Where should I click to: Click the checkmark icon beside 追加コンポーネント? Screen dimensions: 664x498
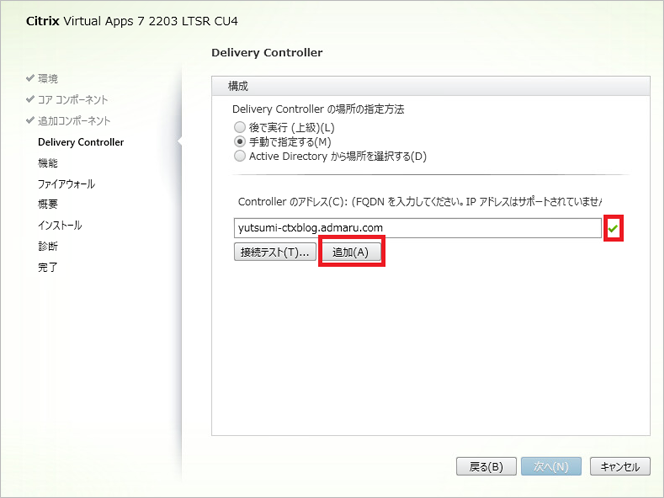point(30,120)
